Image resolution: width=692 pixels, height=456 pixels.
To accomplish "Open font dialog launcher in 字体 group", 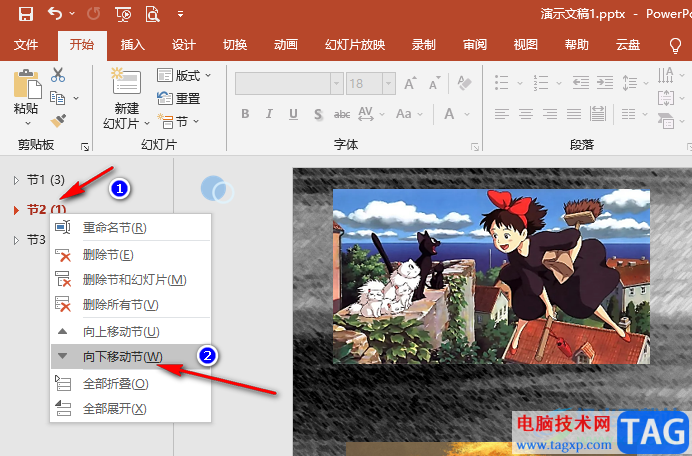I will pyautogui.click(x=475, y=147).
